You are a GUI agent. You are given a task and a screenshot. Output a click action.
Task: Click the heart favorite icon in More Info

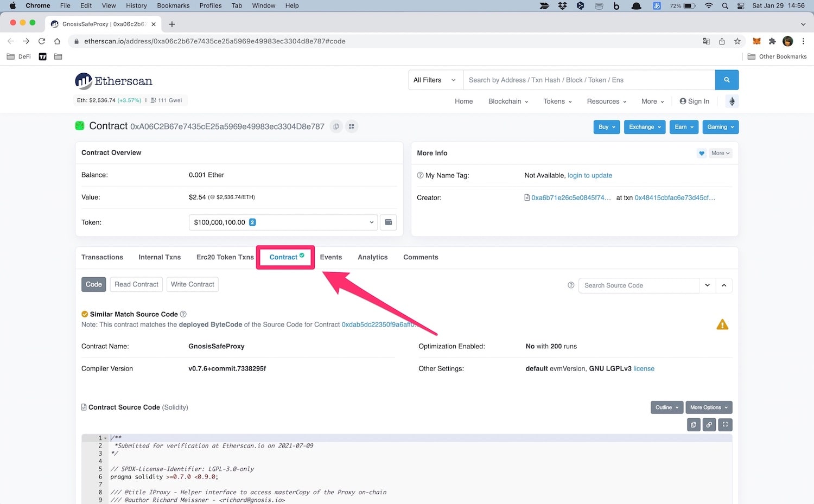(x=702, y=153)
